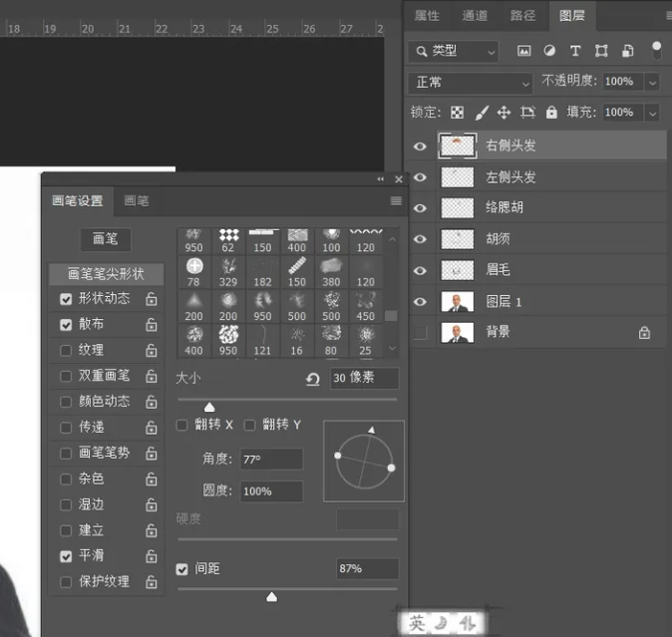This screenshot has height=637, width=672.
Task: Click the adjustment layer filter icon
Action: click(549, 51)
